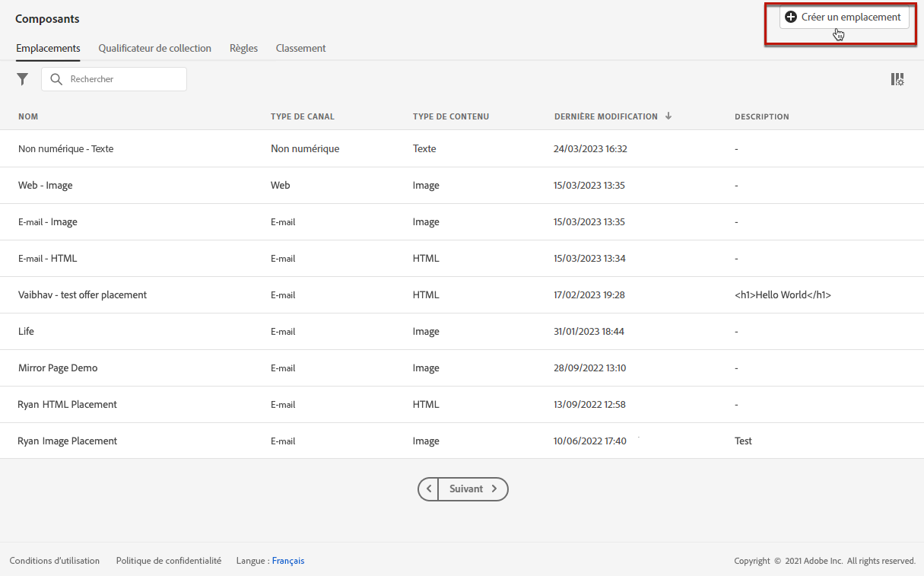This screenshot has height=576, width=924.
Task: Select the Mirror Page Demo placement
Action: coord(58,368)
